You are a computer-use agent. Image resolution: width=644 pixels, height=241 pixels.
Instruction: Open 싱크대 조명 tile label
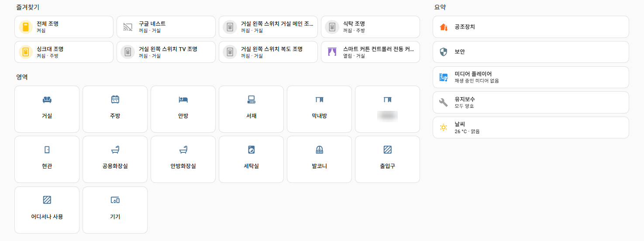(x=50, y=49)
